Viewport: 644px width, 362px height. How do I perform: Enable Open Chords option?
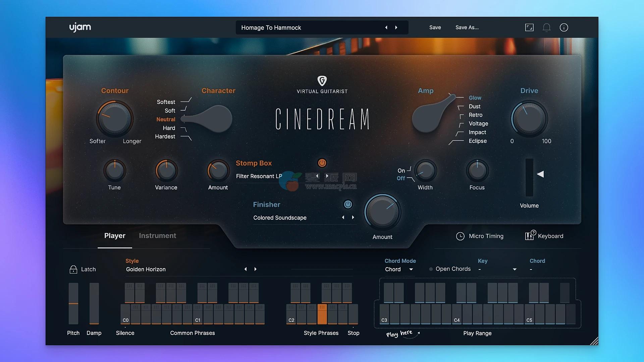(431, 269)
